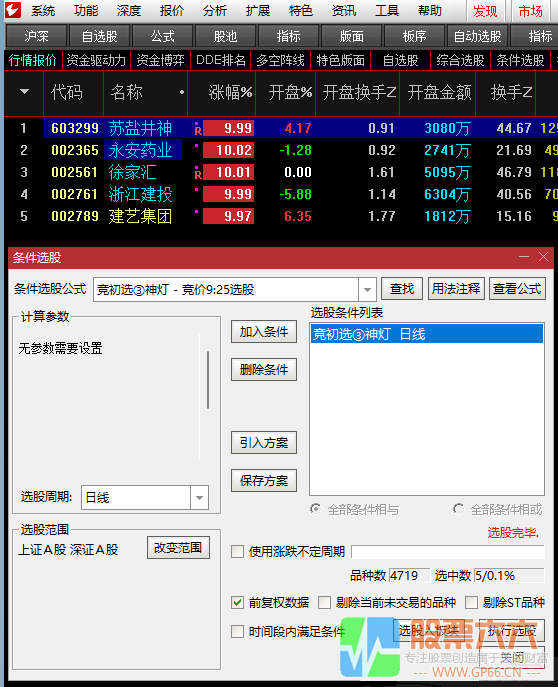This screenshot has height=687, width=558.
Task: Click stock row 002789 建艺集团
Action: point(280,216)
